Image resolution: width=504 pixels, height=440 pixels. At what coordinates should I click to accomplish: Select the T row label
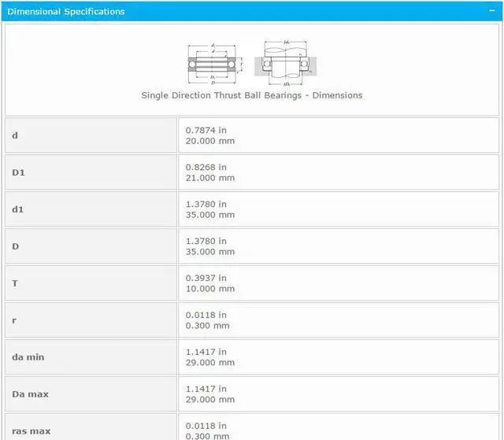coord(15,283)
